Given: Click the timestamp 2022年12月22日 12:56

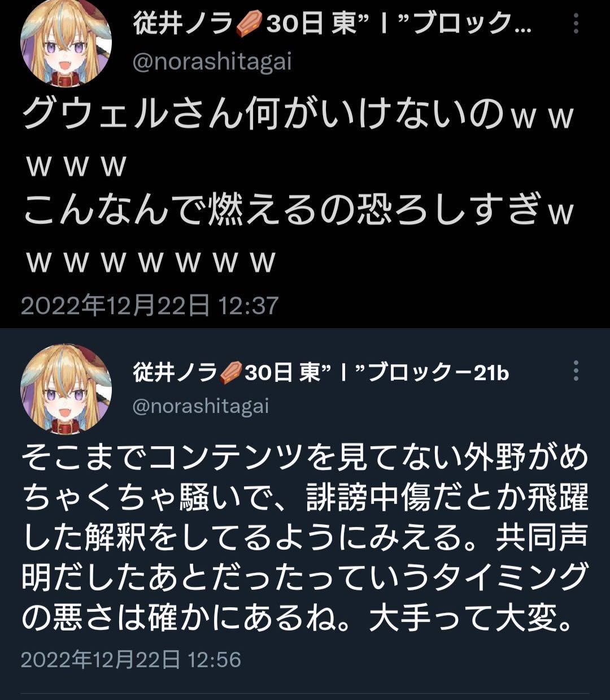Looking at the screenshot, I should 131,659.
